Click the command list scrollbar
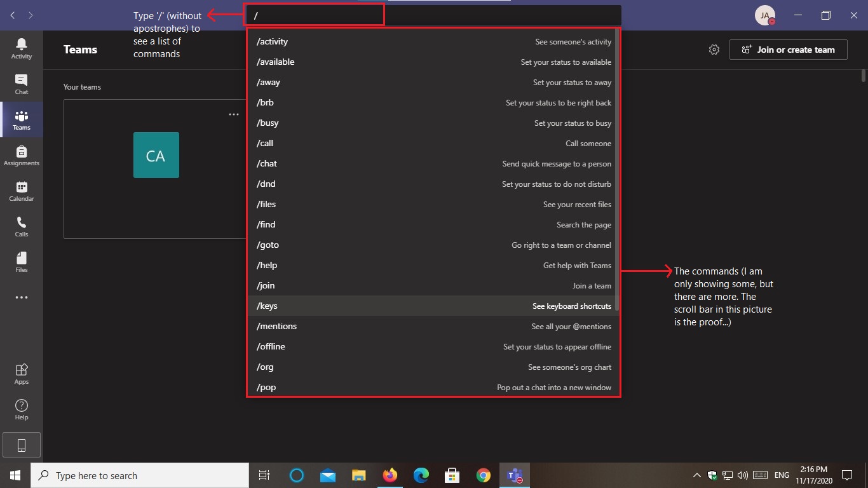The height and width of the screenshot is (488, 868). click(x=617, y=170)
